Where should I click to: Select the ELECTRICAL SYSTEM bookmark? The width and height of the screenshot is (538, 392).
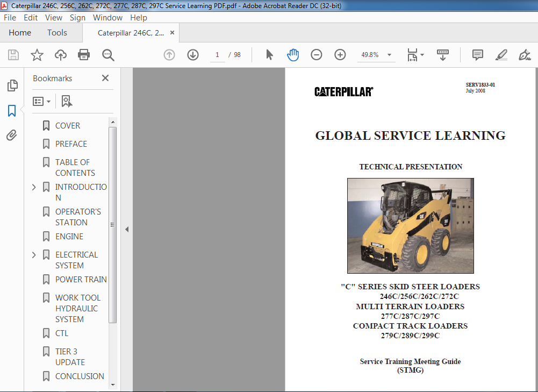tap(76, 260)
